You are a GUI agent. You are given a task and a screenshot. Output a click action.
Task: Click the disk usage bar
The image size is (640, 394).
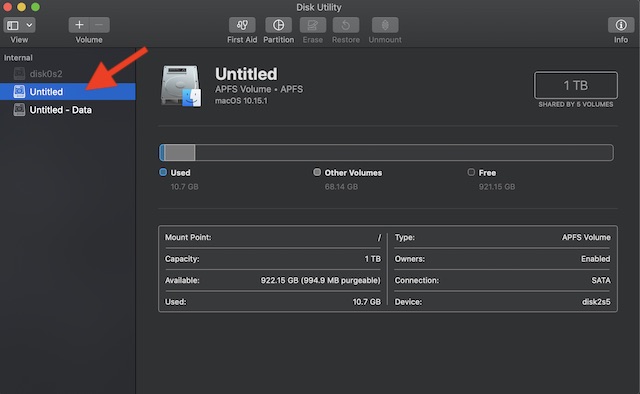coord(386,153)
